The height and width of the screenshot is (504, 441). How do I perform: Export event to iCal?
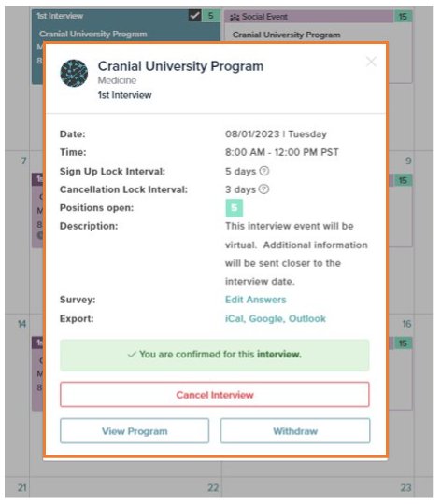coord(235,318)
